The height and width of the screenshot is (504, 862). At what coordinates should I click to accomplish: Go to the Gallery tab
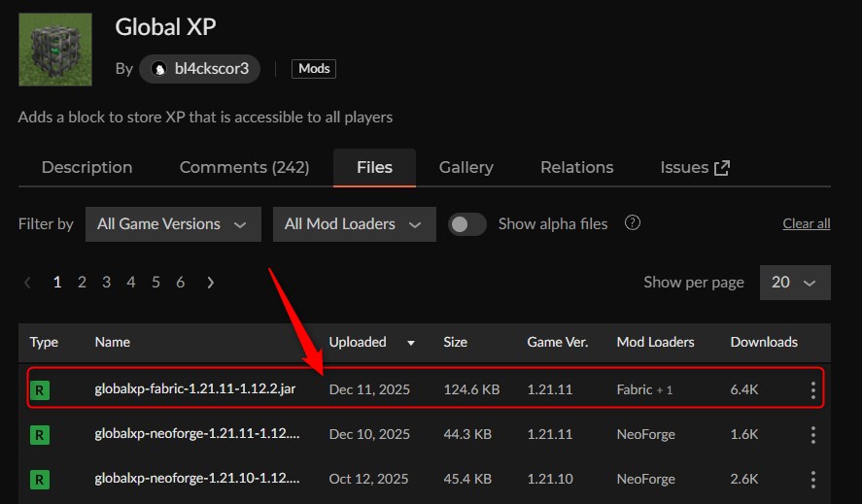[x=466, y=168]
